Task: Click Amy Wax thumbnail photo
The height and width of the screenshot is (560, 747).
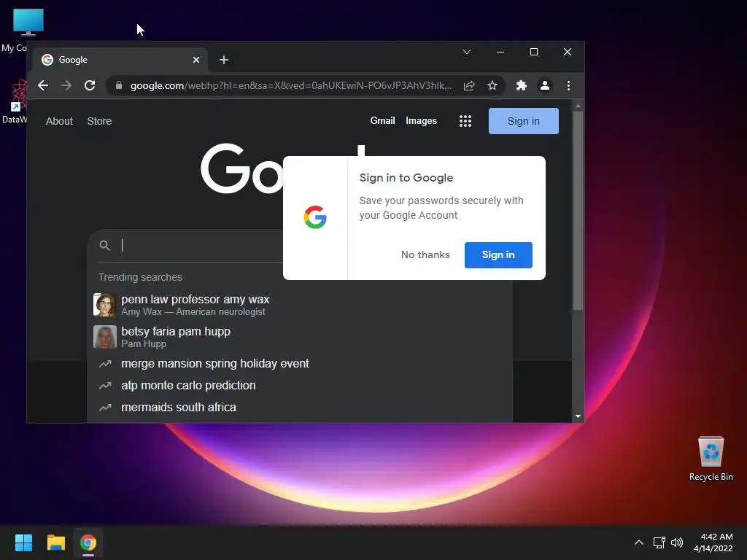Action: [x=105, y=305]
